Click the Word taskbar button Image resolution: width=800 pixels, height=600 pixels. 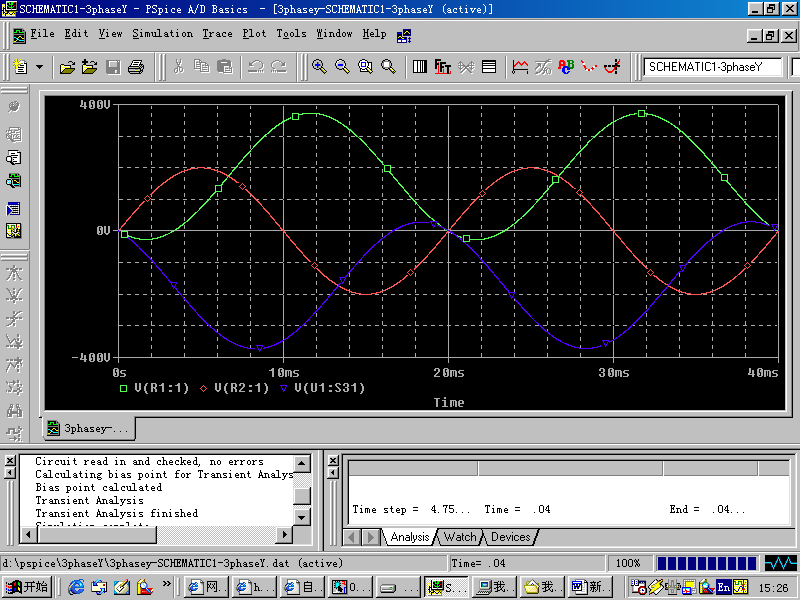pyautogui.click(x=588, y=587)
